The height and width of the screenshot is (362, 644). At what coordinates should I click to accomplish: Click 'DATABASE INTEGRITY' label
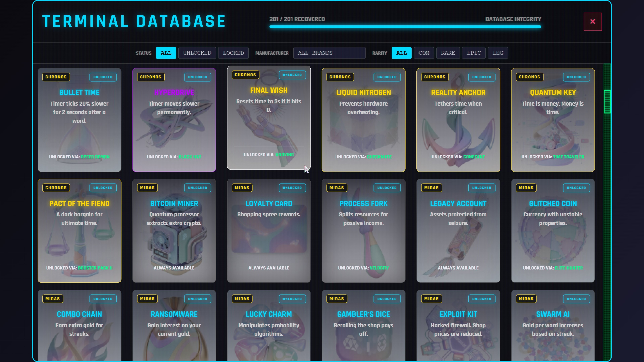coord(513,19)
